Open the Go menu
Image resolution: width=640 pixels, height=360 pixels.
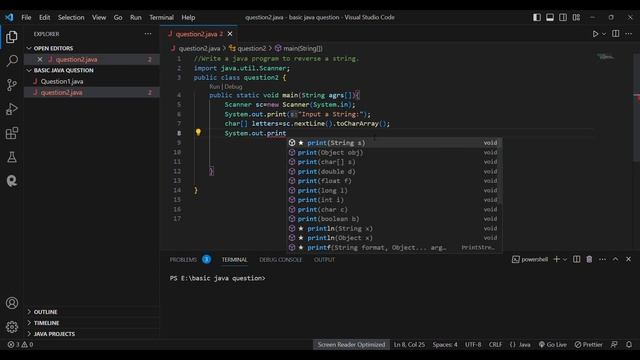coord(118,17)
